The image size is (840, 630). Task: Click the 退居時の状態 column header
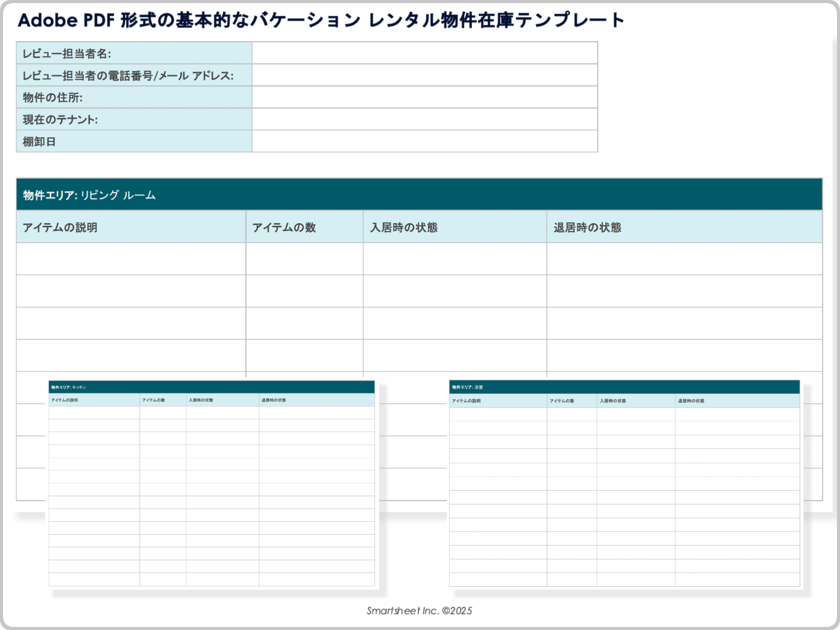[587, 227]
